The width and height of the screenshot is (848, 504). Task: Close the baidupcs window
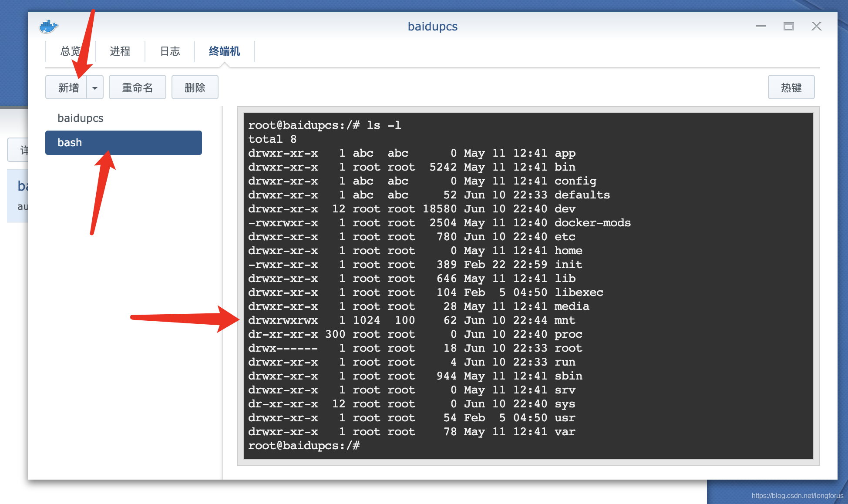click(x=816, y=27)
